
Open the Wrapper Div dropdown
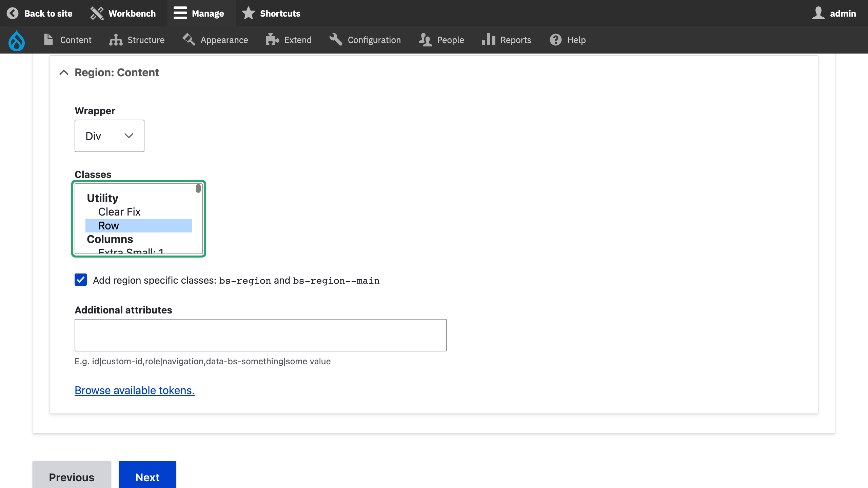pyautogui.click(x=109, y=136)
